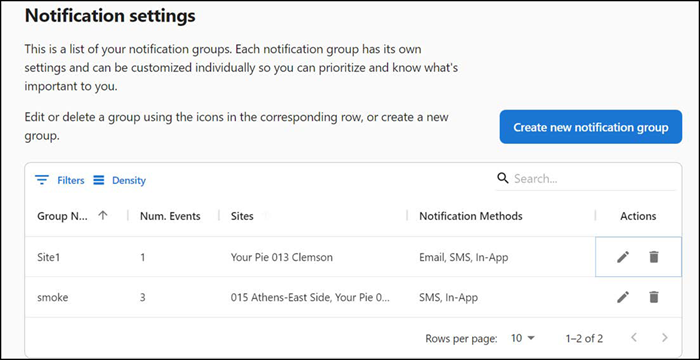Screen dimensions: 700x360
Task: Click the Notification settings heading
Action: (110, 16)
